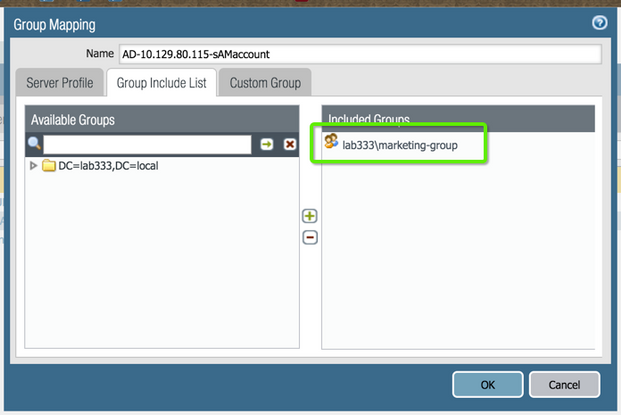
Task: Select lab333\marketing-group in Included Groups
Action: pyautogui.click(x=400, y=145)
